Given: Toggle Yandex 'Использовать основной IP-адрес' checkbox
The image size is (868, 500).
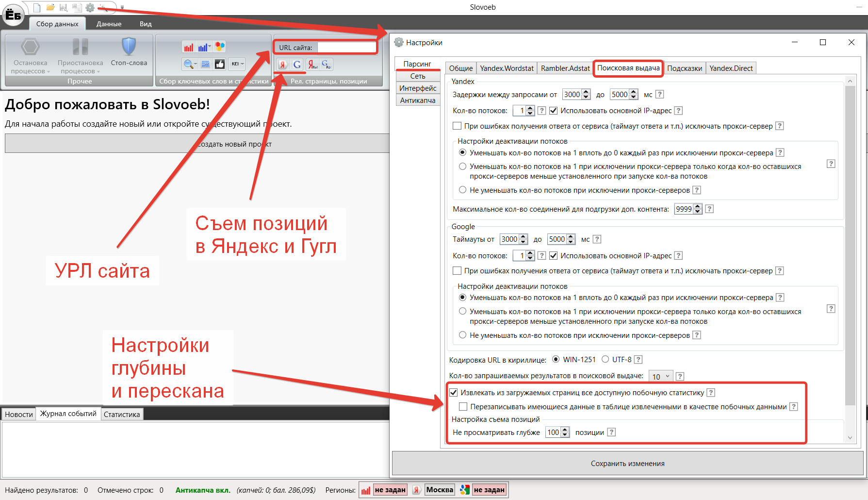Looking at the screenshot, I should click(553, 111).
